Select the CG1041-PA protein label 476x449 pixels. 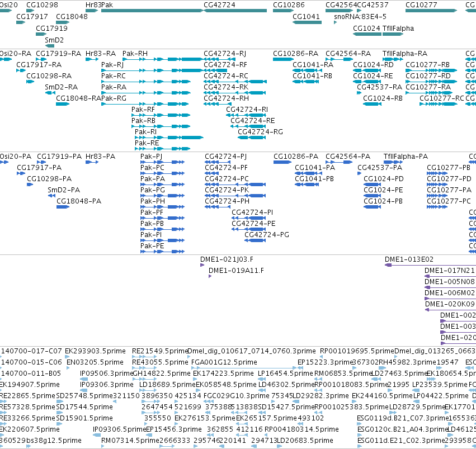coord(315,168)
